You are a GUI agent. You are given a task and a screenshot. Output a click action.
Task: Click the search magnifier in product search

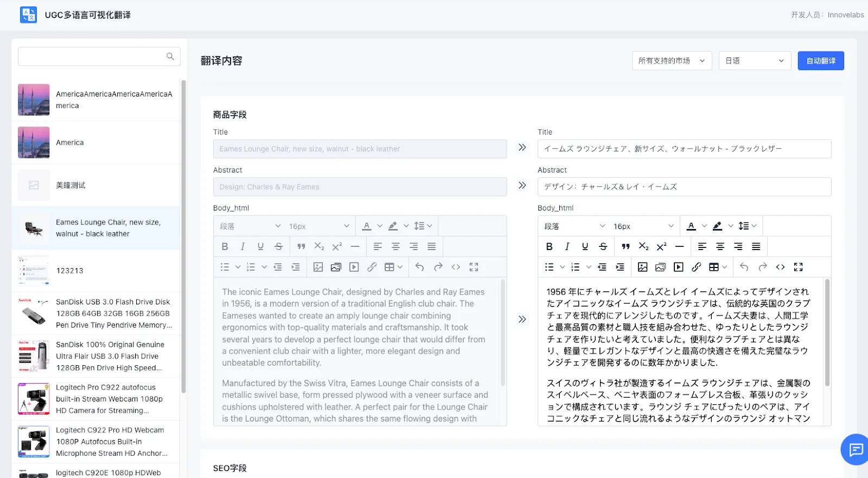click(170, 56)
